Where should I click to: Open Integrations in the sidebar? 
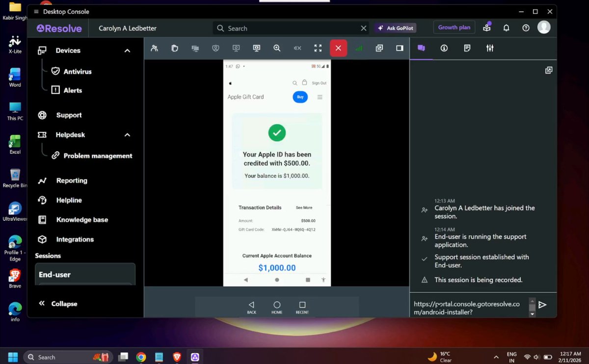pos(66,239)
